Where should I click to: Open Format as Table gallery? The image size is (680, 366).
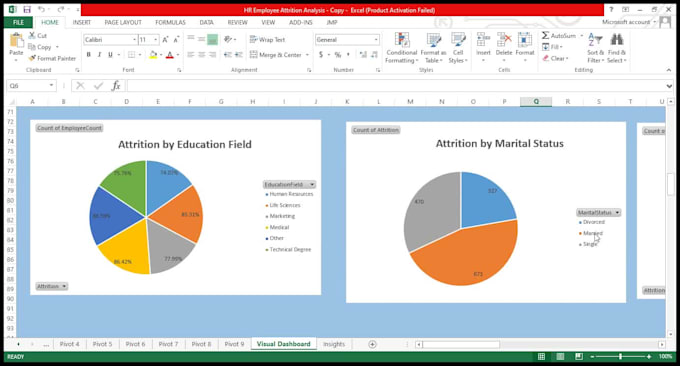[434, 48]
